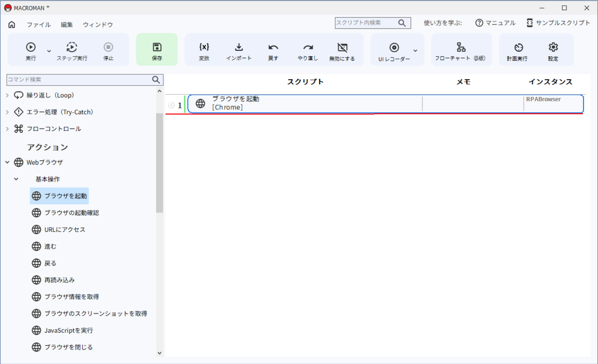The height and width of the screenshot is (364, 598).
Task: Click the command list scroll up arrow
Action: [160, 91]
